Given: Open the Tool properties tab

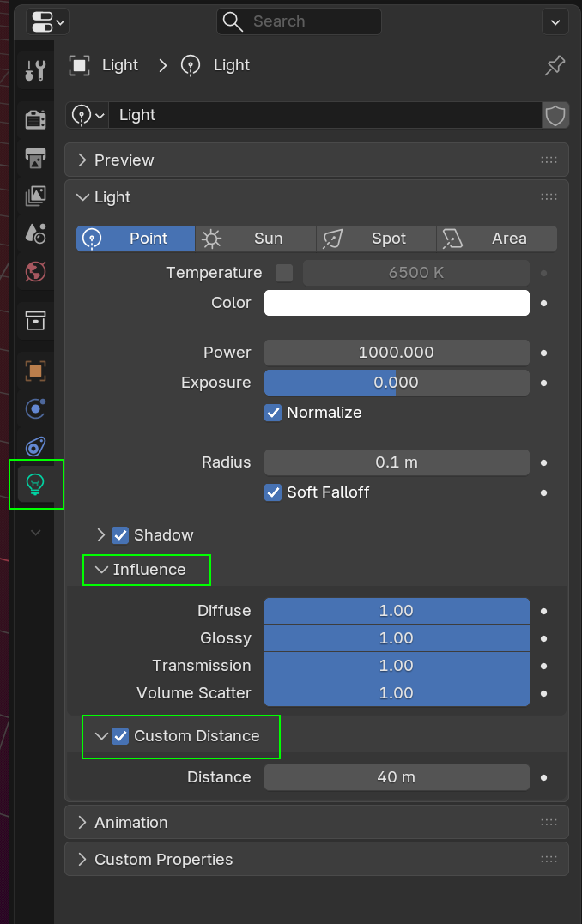Looking at the screenshot, I should [35, 71].
